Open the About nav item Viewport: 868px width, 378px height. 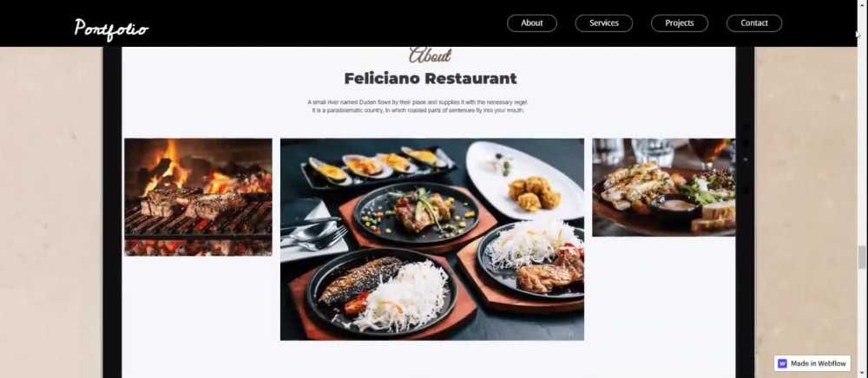(x=532, y=23)
